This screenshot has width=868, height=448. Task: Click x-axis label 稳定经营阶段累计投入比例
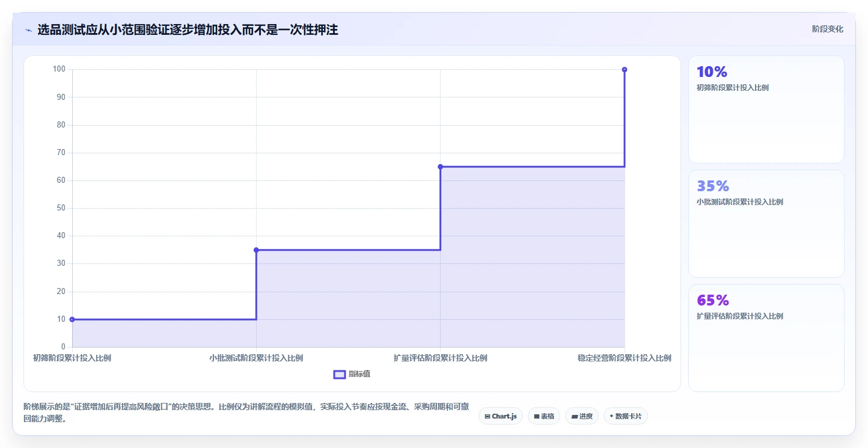point(625,358)
